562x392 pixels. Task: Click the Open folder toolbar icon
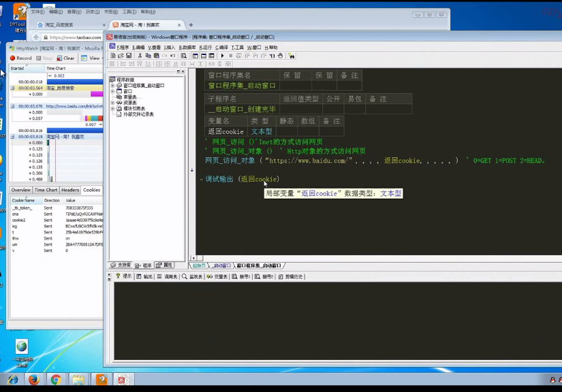121,56
